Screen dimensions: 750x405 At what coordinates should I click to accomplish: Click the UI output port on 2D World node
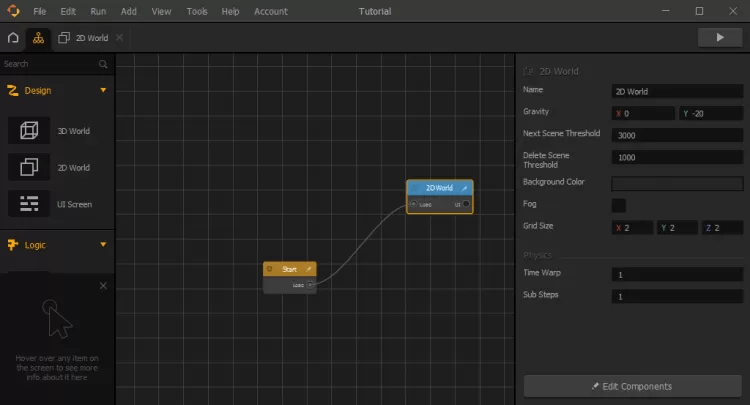(x=466, y=204)
